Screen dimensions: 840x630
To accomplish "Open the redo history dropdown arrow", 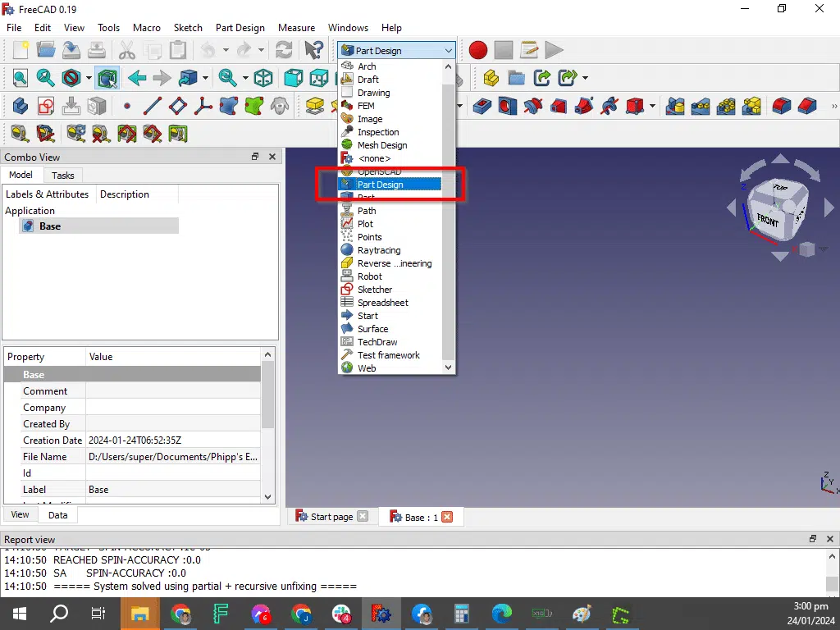I will (262, 50).
